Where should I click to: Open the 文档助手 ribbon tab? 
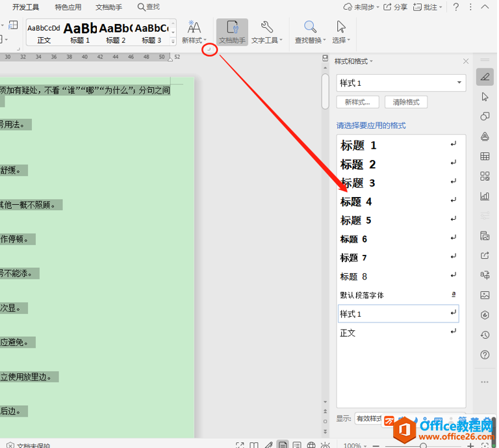pos(109,7)
